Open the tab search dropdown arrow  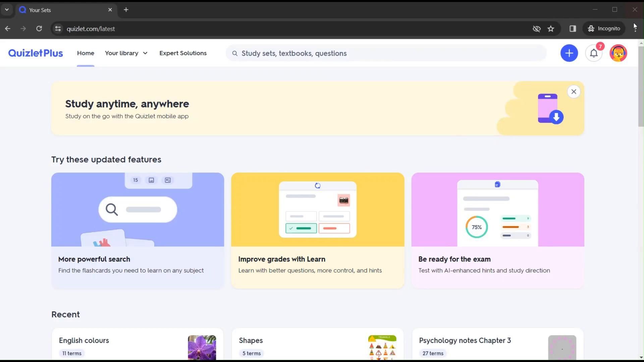(x=7, y=10)
